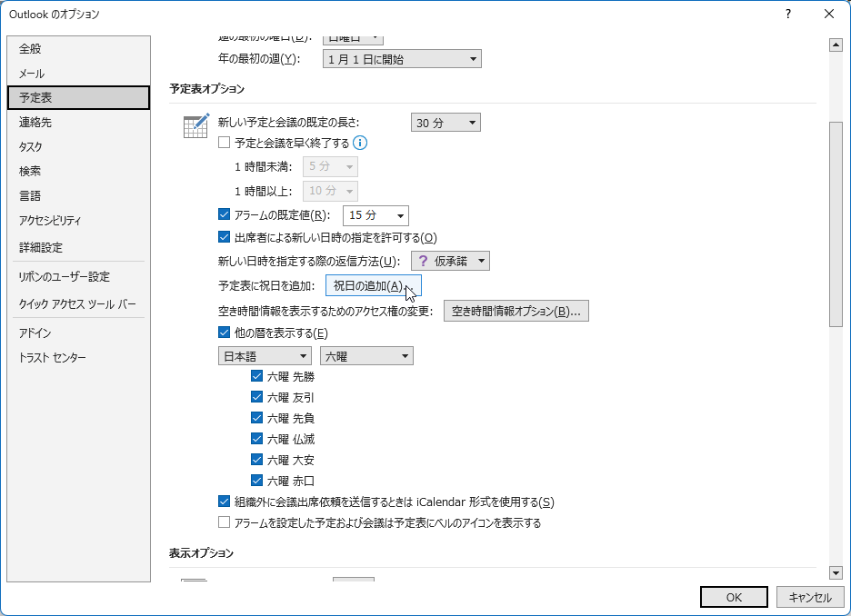
Task: Select 言語 category
Action: 79,195
